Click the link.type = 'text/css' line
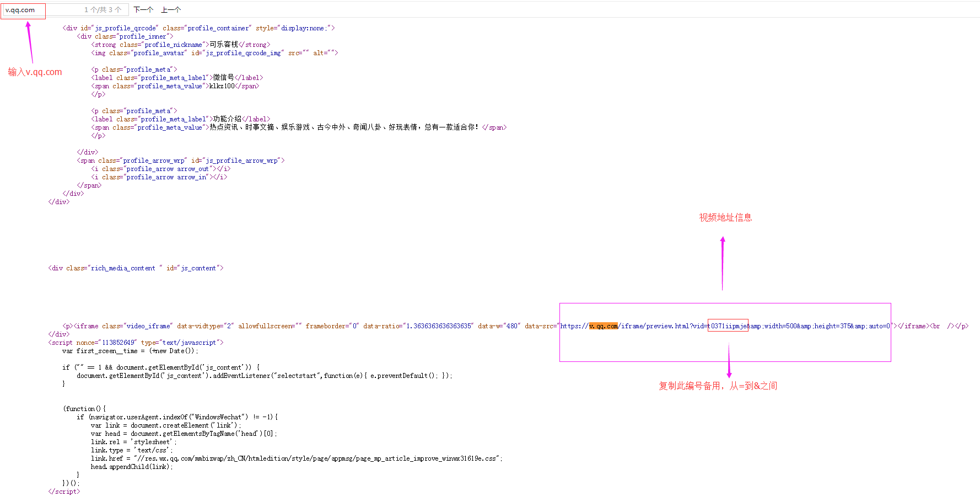The image size is (980, 496). (132, 450)
